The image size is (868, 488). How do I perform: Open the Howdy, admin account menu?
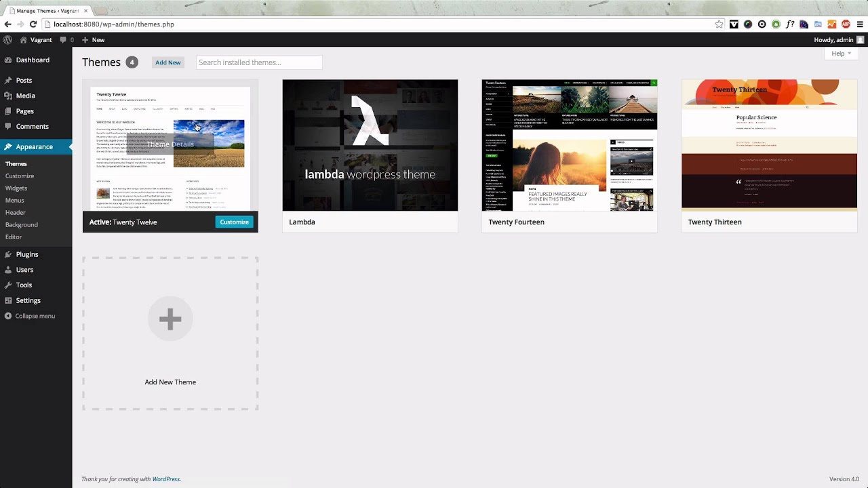tap(839, 40)
